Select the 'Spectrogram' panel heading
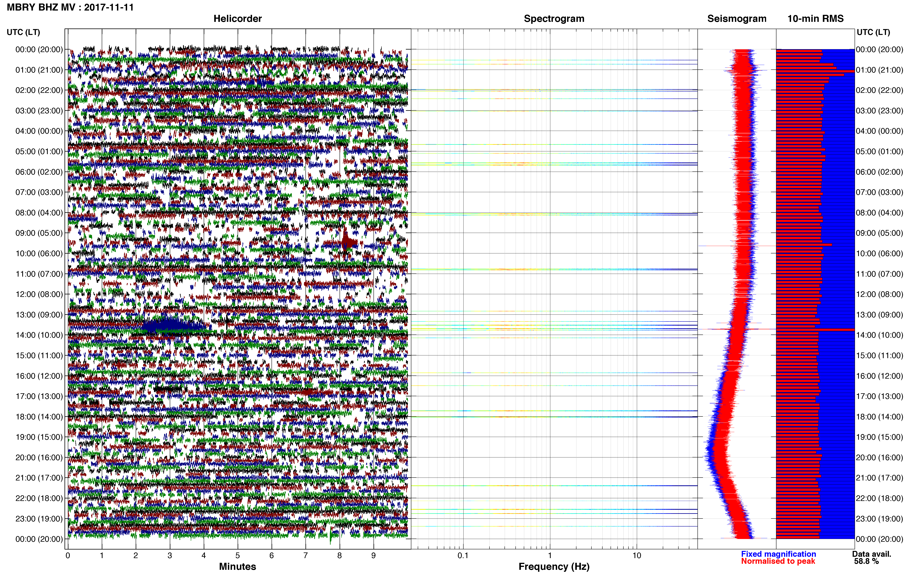The width and height of the screenshot is (924, 578). [554, 19]
